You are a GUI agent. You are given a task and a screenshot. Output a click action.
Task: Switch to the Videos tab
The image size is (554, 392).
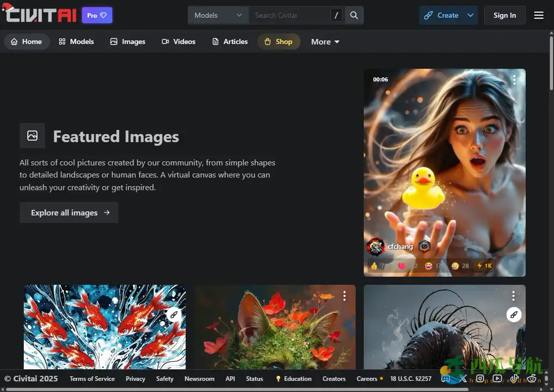click(179, 41)
